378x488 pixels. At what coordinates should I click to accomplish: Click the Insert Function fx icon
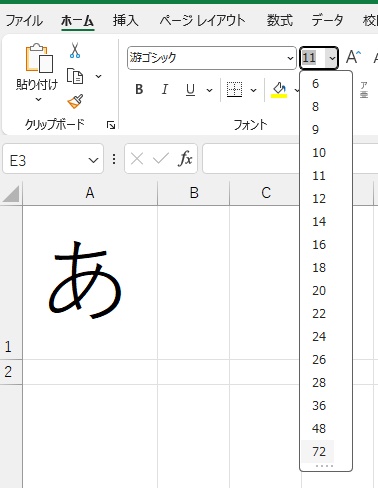tap(185, 158)
